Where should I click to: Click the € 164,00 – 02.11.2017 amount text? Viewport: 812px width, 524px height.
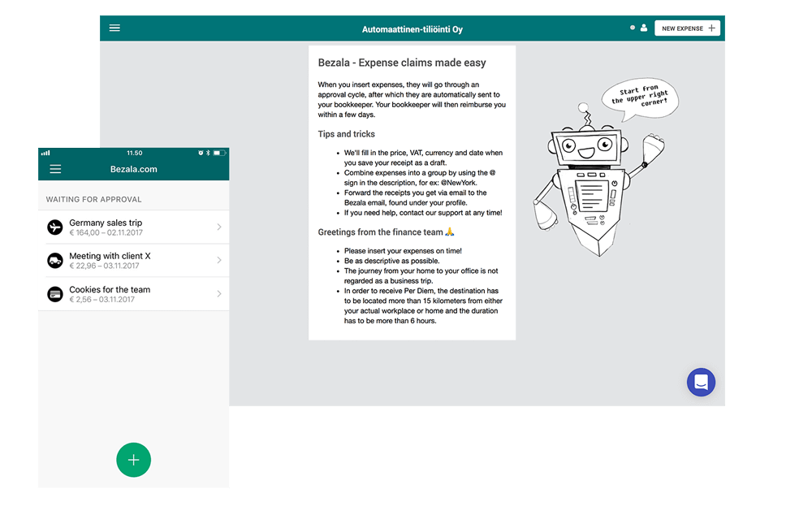coord(106,232)
